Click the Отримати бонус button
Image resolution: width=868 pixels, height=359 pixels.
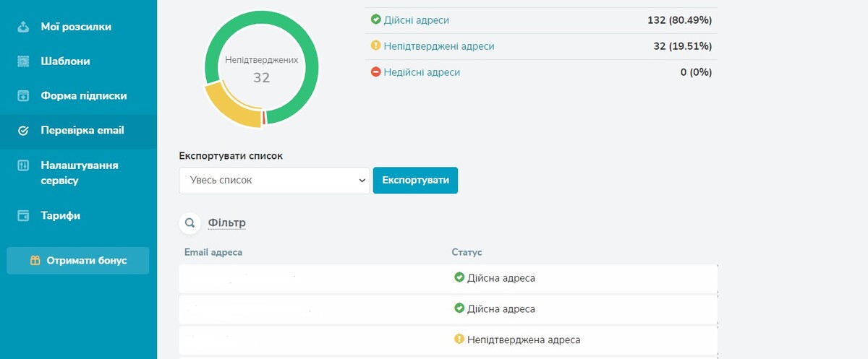78,261
